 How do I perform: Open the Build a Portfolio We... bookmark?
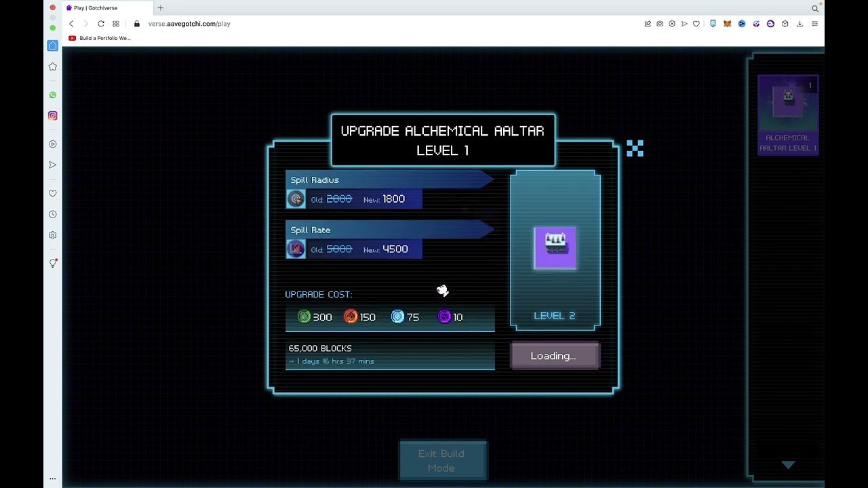point(100,38)
